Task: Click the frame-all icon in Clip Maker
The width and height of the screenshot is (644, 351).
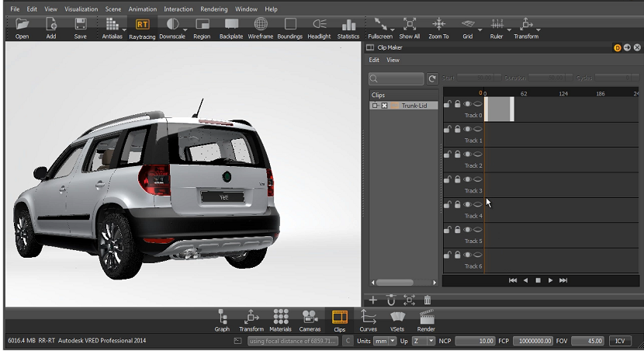Action: click(409, 300)
